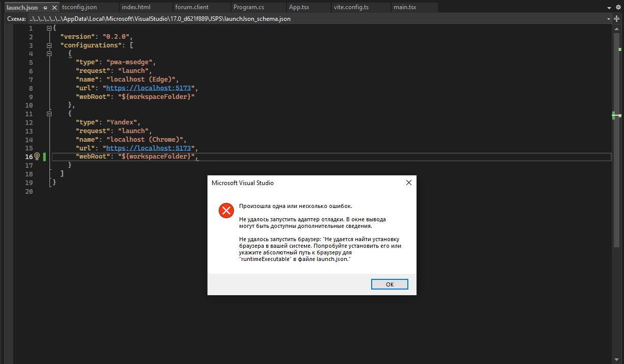The width and height of the screenshot is (624, 364).
Task: Follow the localhost:5173 link on line 8
Action: (x=148, y=88)
